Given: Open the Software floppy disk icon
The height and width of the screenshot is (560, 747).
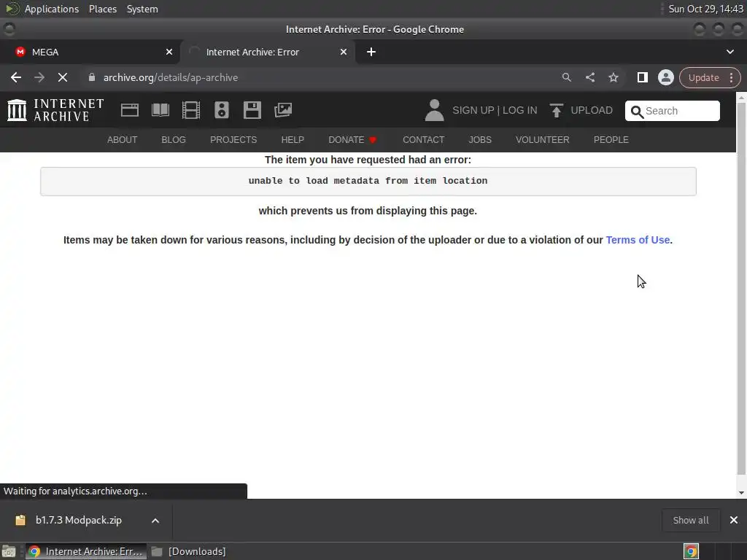Looking at the screenshot, I should [252, 110].
